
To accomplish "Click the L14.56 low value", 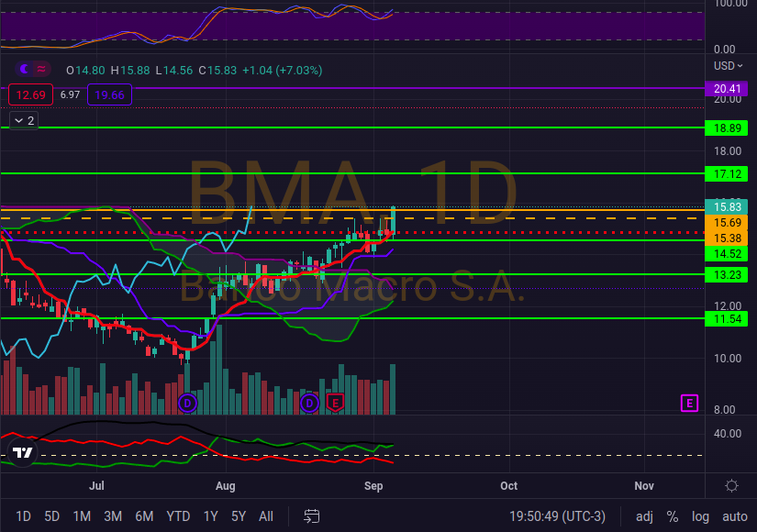I will coord(174,71).
